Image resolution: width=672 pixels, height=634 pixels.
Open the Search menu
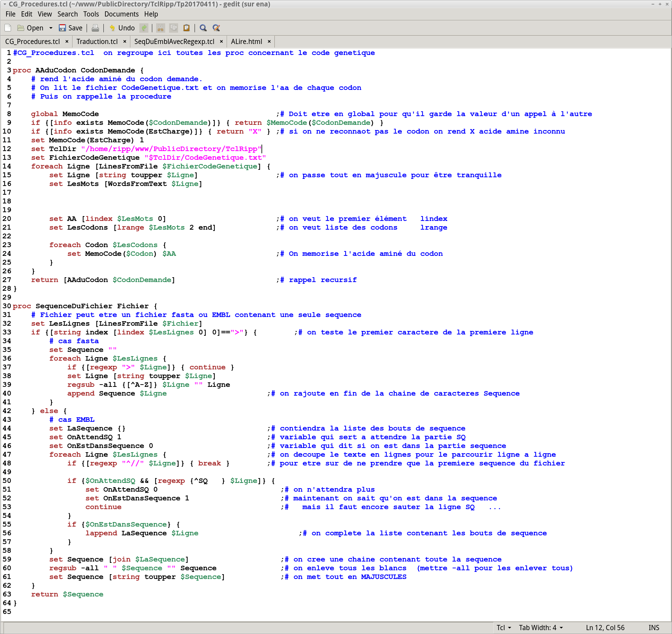tap(68, 14)
